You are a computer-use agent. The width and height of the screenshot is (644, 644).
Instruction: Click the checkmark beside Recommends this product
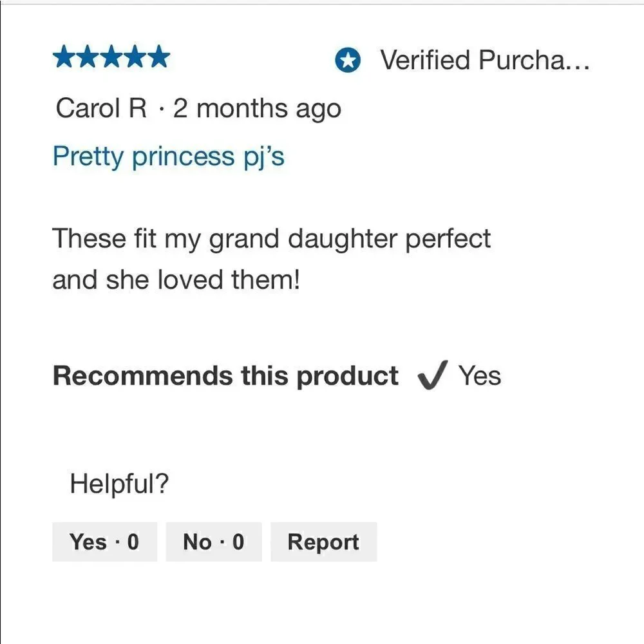click(x=432, y=375)
